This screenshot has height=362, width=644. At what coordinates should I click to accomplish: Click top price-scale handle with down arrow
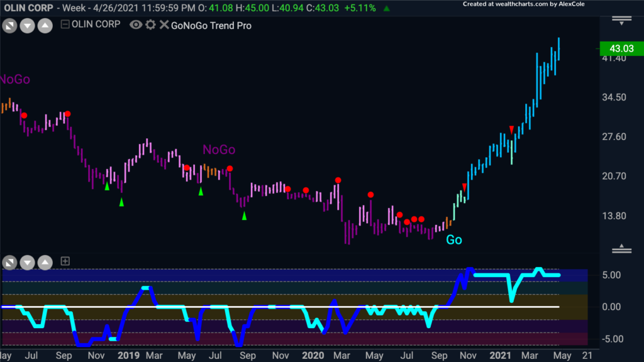pyautogui.click(x=621, y=21)
